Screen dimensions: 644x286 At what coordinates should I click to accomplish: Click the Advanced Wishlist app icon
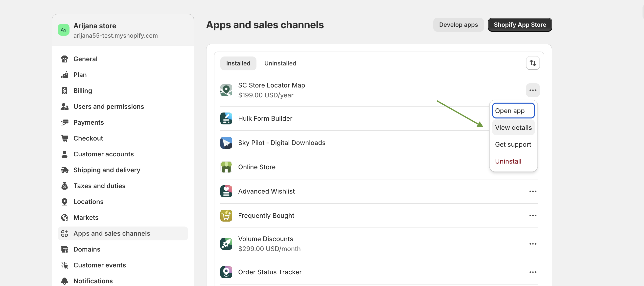pyautogui.click(x=226, y=191)
